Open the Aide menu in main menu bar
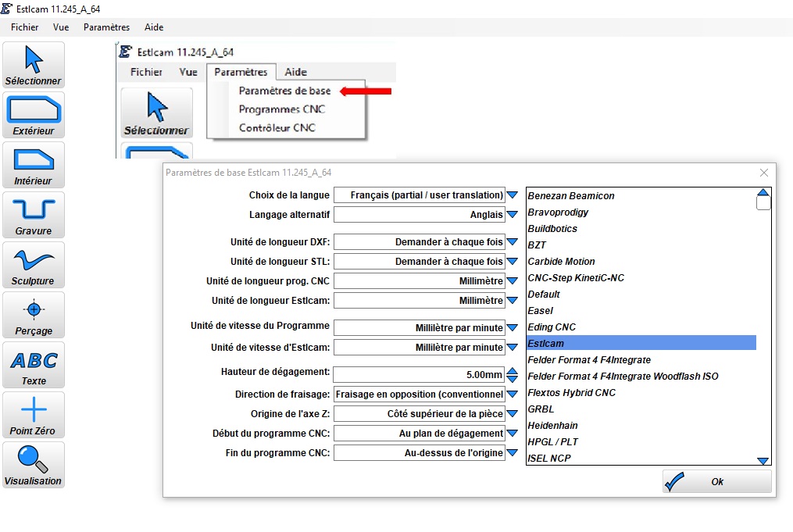The width and height of the screenshot is (793, 532). pyautogui.click(x=154, y=27)
